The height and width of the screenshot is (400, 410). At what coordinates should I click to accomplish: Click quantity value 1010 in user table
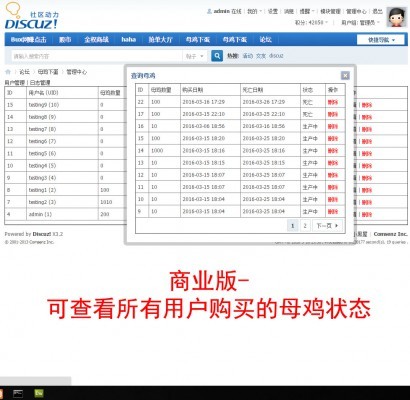tap(106, 202)
